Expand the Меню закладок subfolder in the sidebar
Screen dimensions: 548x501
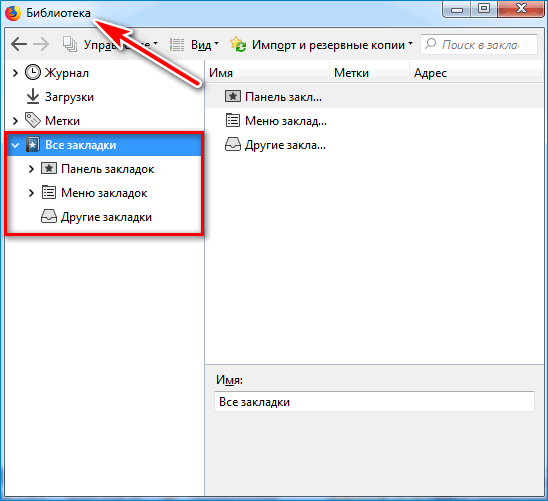pyautogui.click(x=31, y=193)
